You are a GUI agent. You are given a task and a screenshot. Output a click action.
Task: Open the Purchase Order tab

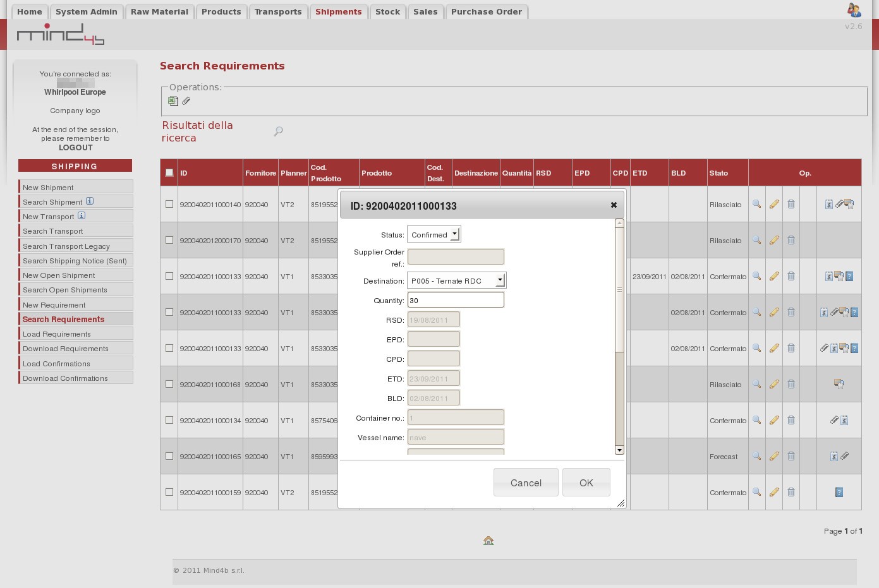point(486,11)
